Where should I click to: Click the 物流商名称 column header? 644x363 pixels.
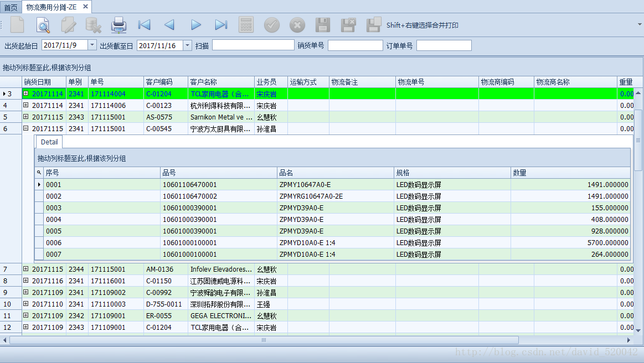575,82
